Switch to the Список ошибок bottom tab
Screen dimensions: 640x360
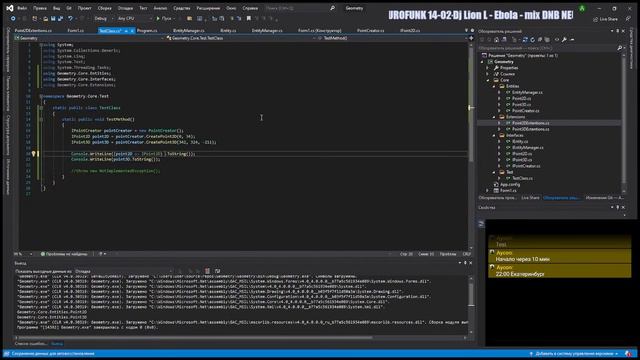pos(31,344)
